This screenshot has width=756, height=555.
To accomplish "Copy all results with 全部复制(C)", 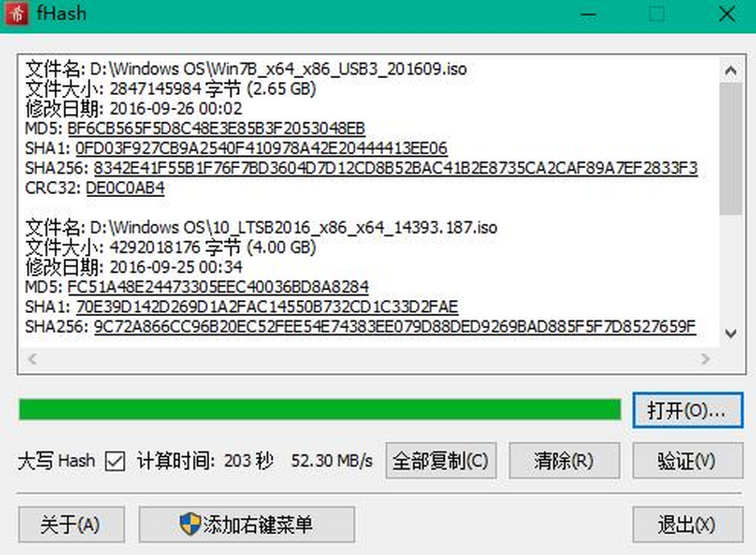I will pos(440,461).
